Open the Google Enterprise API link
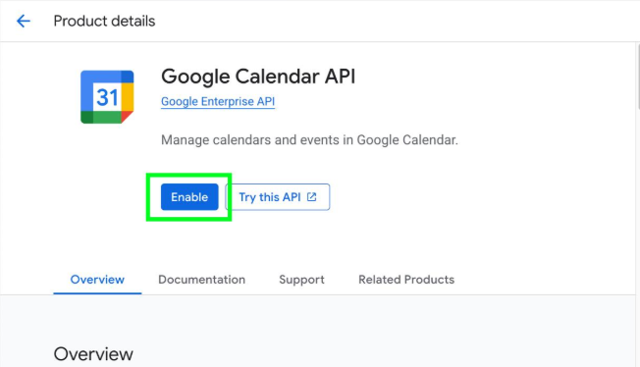This screenshot has height=367, width=640. [x=218, y=101]
